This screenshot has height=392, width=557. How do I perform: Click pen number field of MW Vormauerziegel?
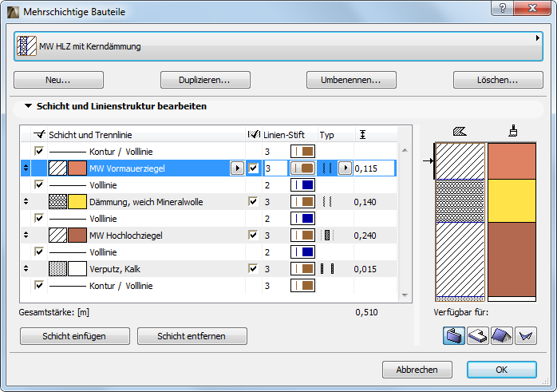click(x=275, y=168)
